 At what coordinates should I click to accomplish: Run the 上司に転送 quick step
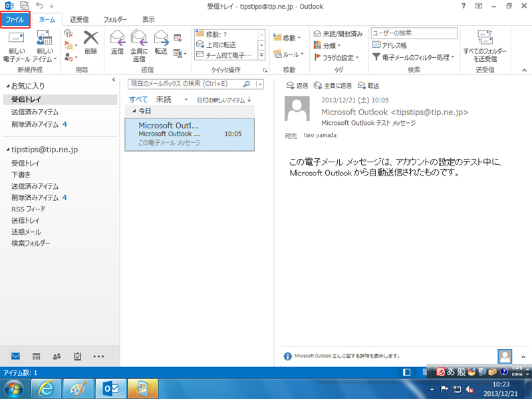point(226,45)
